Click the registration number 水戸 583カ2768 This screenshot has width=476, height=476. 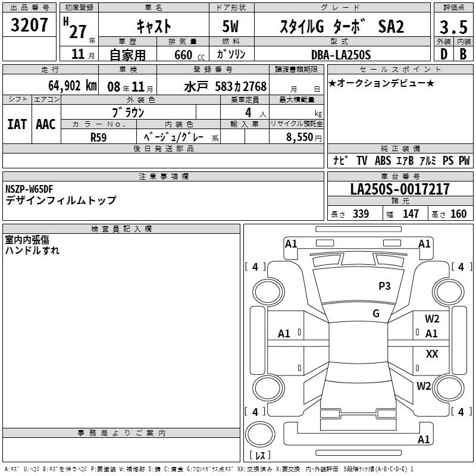tap(226, 86)
